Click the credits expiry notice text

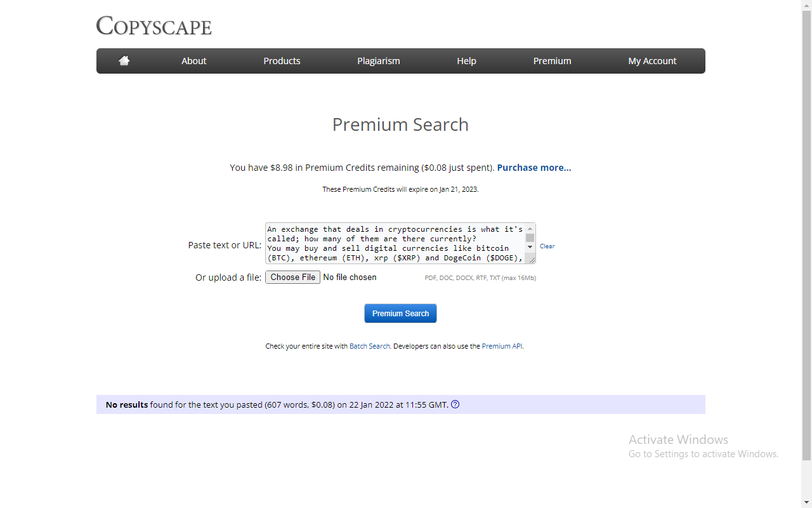400,189
